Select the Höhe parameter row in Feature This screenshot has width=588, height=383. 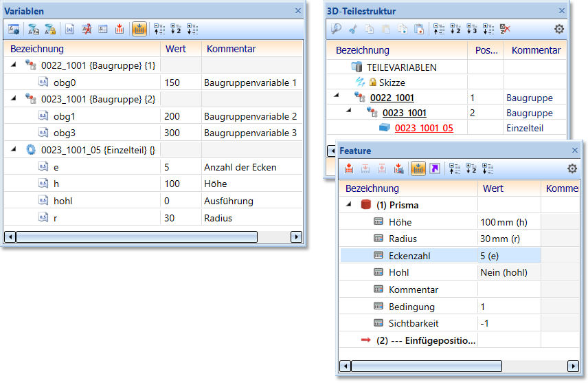coord(460,222)
